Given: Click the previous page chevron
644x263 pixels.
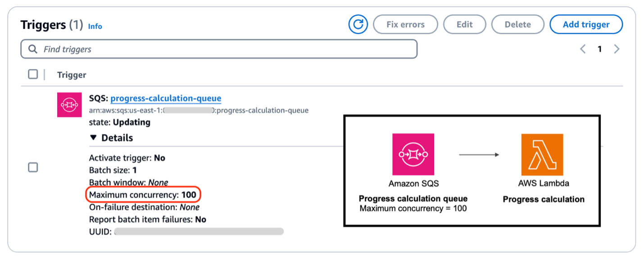Looking at the screenshot, I should coord(582,49).
